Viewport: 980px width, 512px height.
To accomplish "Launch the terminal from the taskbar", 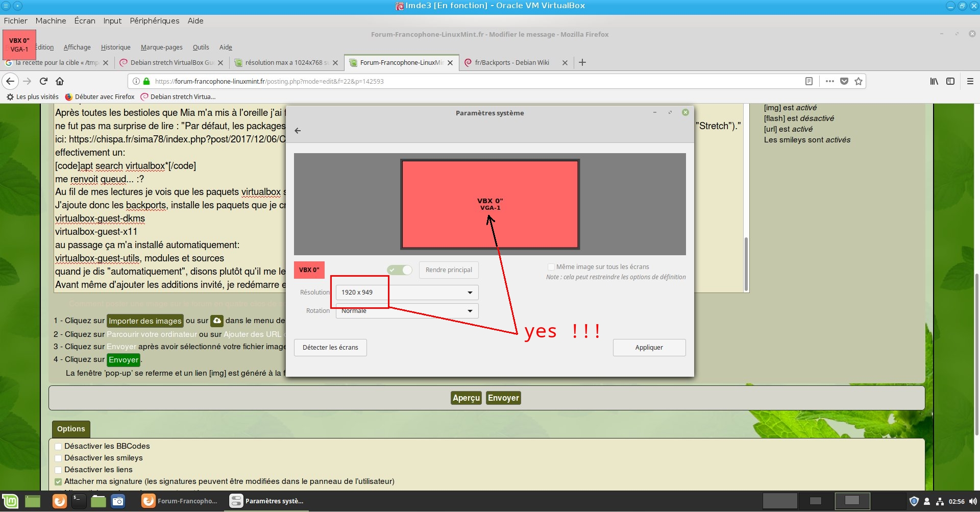I will tap(79, 501).
